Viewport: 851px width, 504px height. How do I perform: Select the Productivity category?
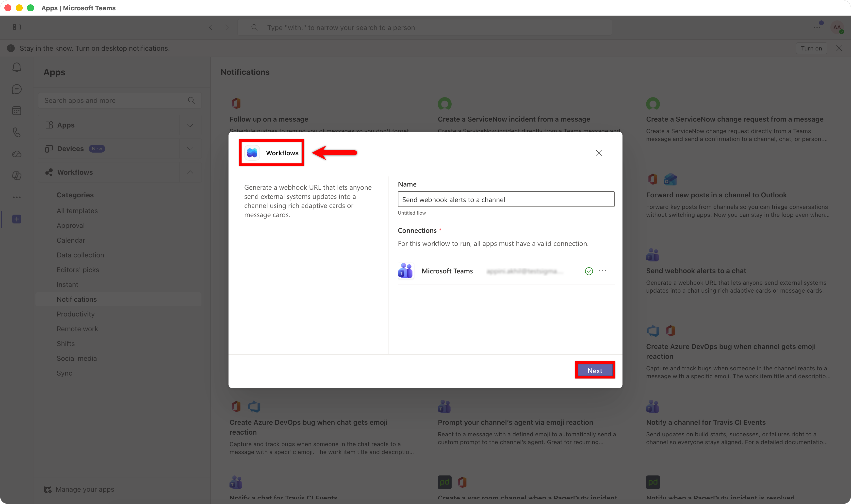[75, 314]
